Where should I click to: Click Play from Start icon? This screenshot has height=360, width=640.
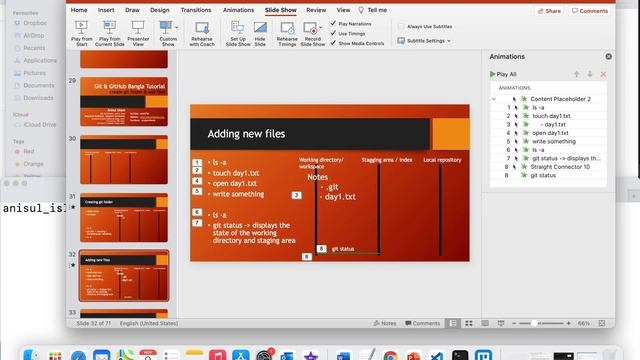[81, 28]
